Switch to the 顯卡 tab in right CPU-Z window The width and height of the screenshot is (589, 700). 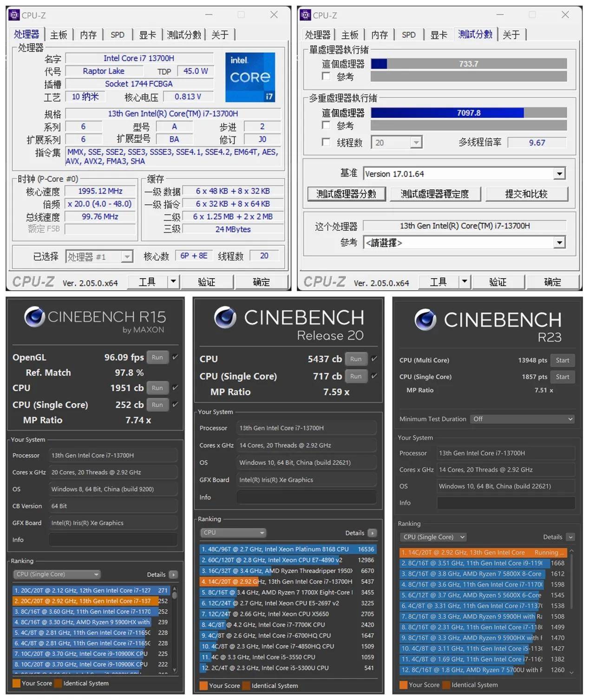click(438, 34)
